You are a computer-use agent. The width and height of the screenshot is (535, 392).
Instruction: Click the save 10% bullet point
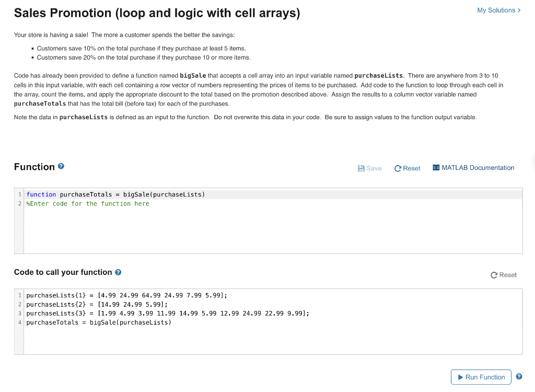click(x=141, y=49)
